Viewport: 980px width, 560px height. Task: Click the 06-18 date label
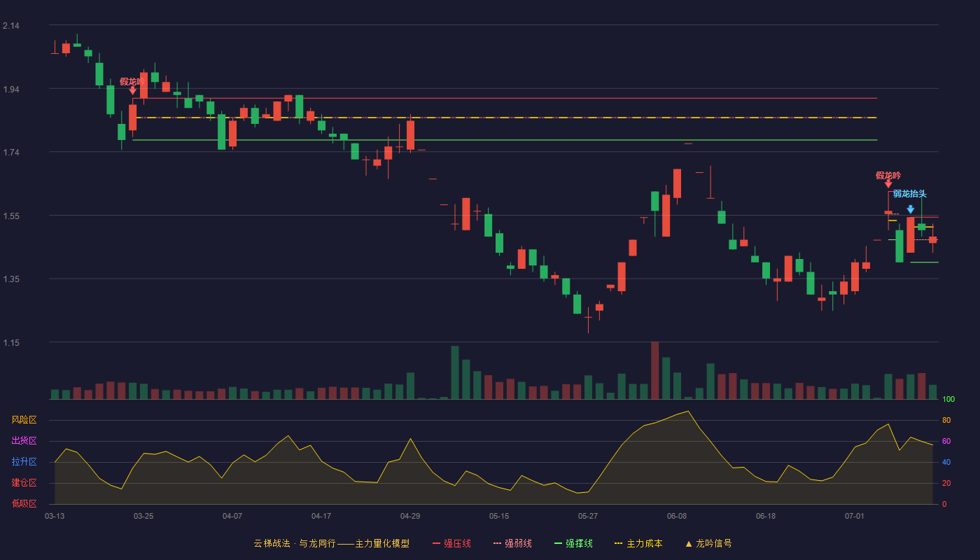point(766,516)
